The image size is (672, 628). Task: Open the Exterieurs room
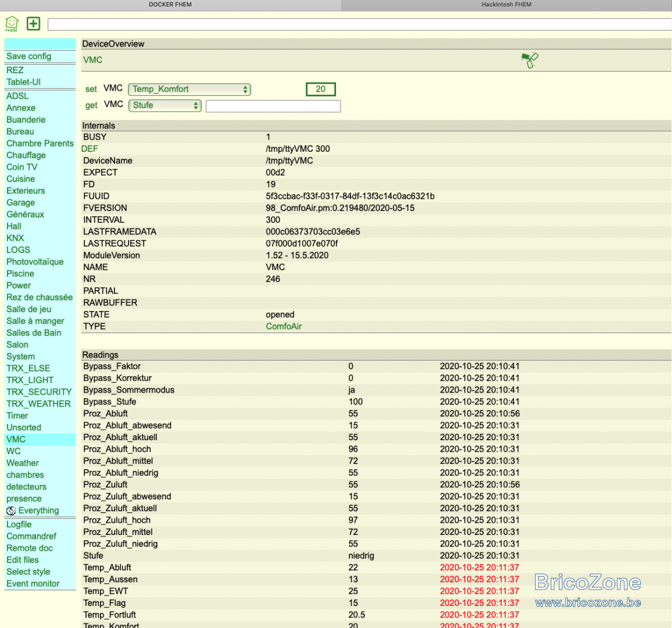click(x=26, y=191)
